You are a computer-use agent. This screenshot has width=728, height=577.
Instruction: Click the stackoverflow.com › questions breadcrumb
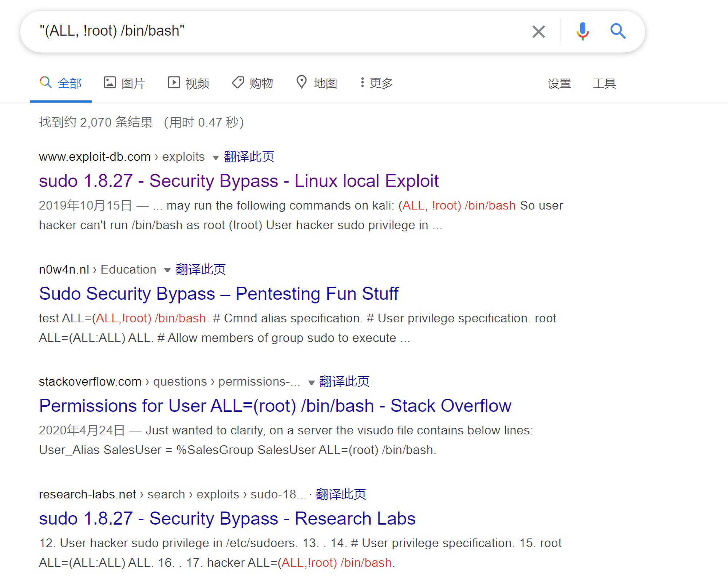tap(170, 382)
